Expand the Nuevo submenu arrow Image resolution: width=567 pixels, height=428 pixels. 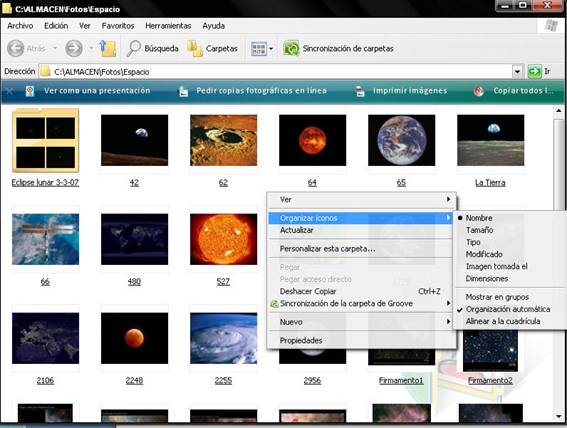click(448, 321)
